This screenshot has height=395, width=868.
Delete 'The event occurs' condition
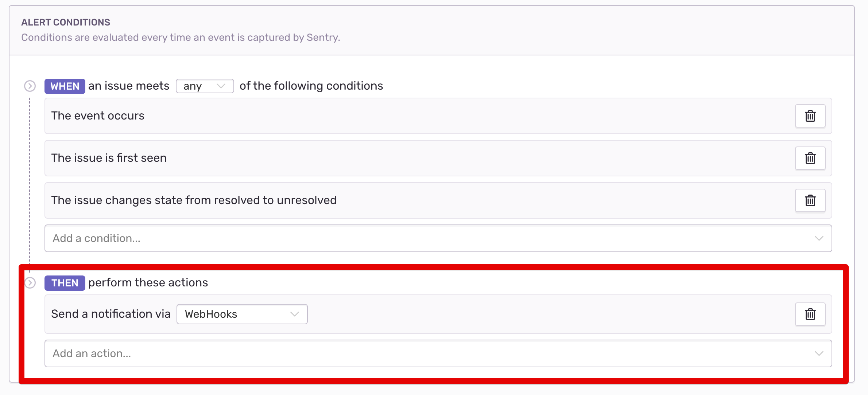click(x=810, y=116)
